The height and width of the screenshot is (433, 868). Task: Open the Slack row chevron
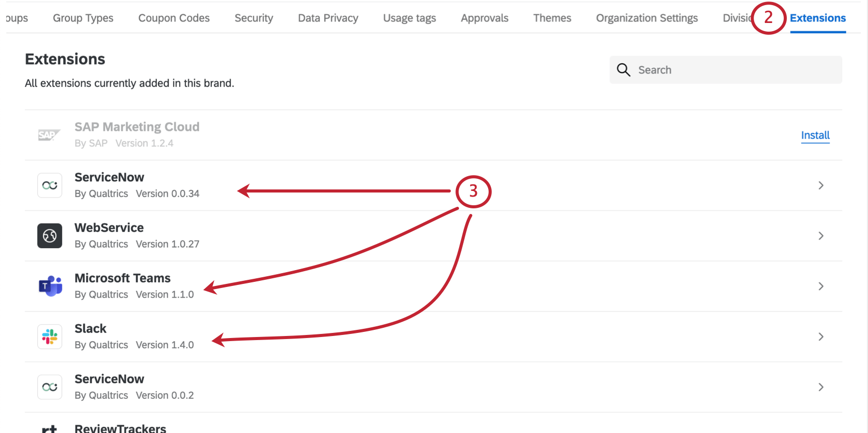(x=821, y=337)
